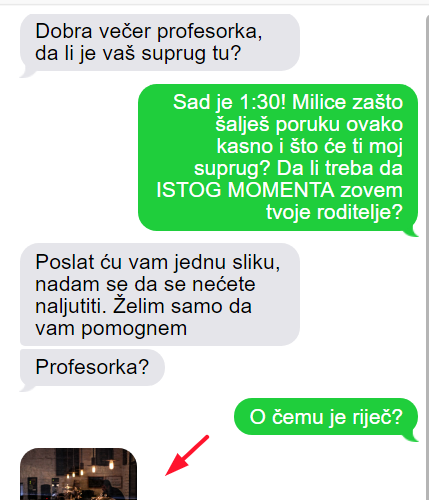429x500 pixels.
Task: Click the "naljutiti. Želim samo da" line
Action: point(143,306)
